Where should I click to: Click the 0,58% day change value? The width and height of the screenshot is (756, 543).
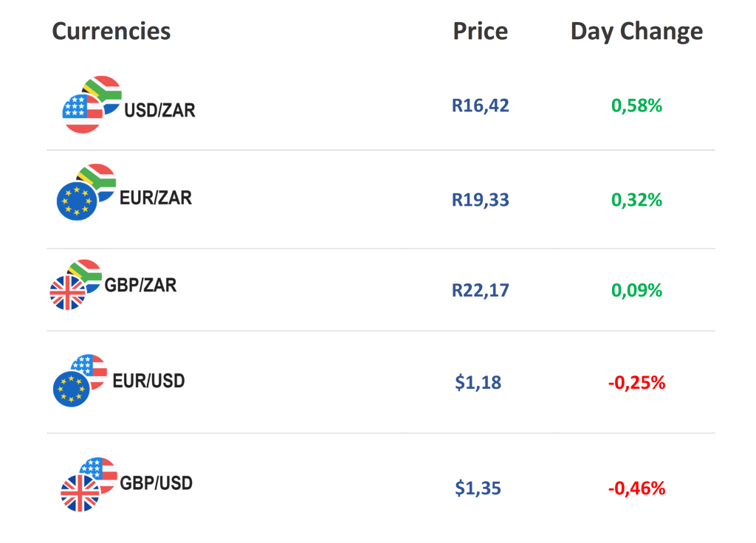click(x=636, y=106)
